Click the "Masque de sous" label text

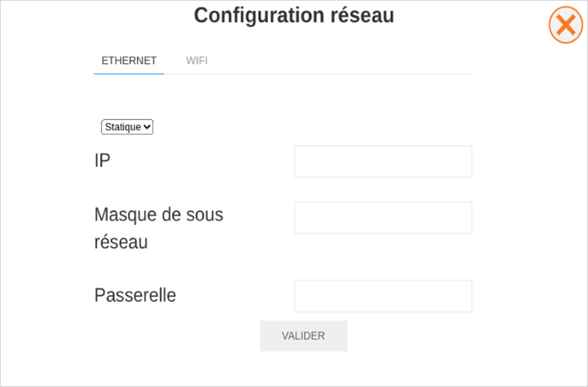(159, 215)
